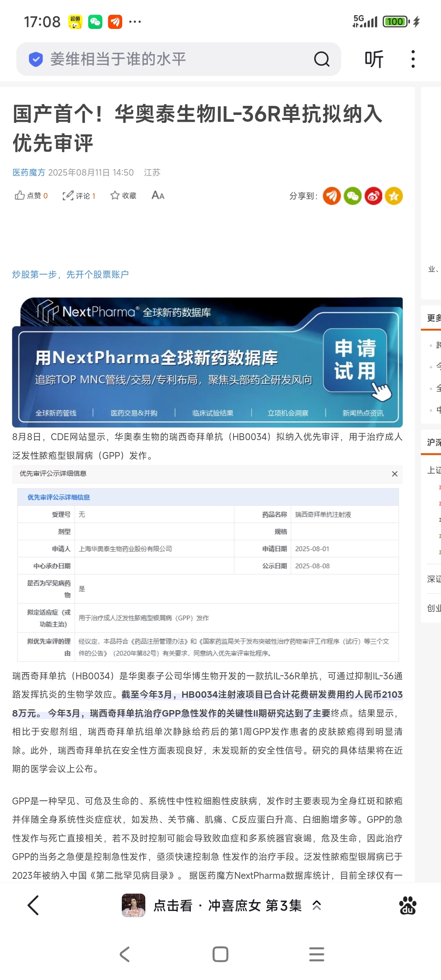441x980 pixels.
Task: Share to QQ Zone yellow star icon
Action: [x=394, y=196]
